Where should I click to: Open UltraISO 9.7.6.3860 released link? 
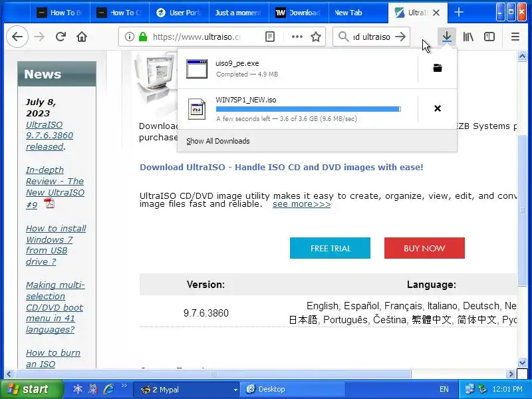[49, 136]
